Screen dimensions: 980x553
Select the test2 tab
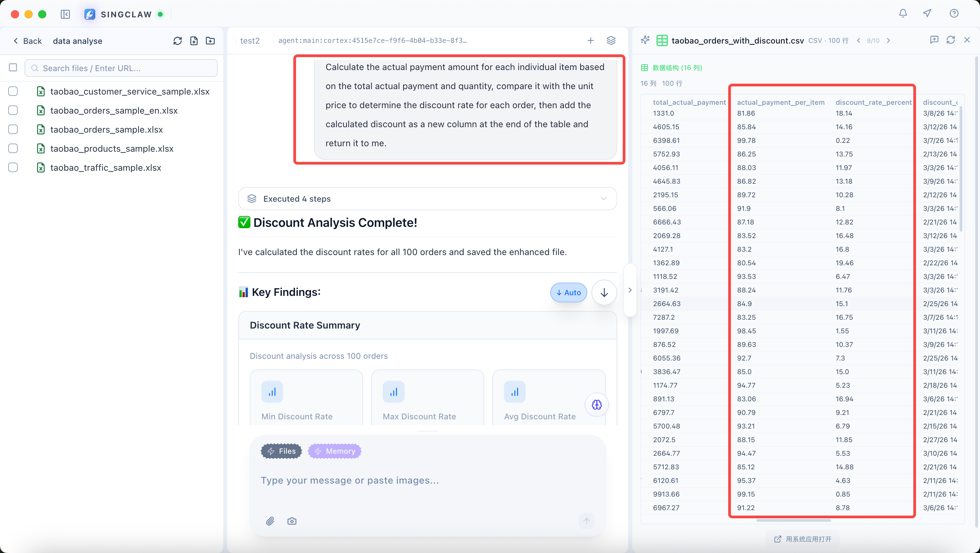click(250, 41)
